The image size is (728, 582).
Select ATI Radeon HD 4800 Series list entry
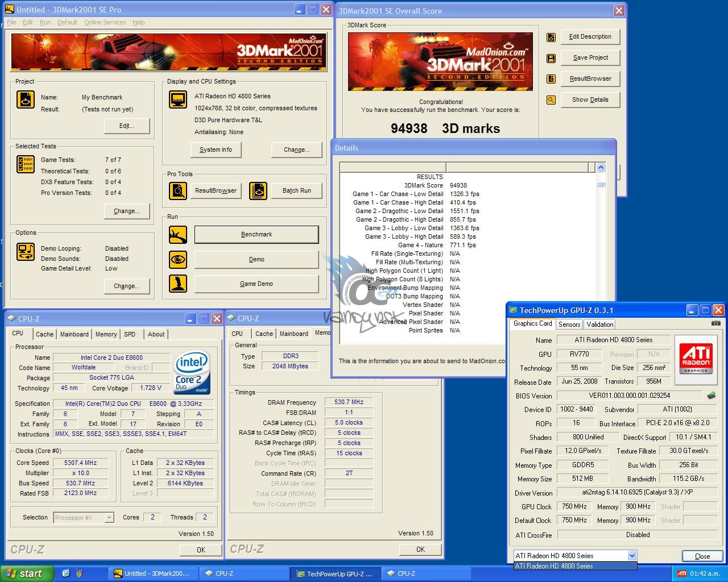click(575, 566)
